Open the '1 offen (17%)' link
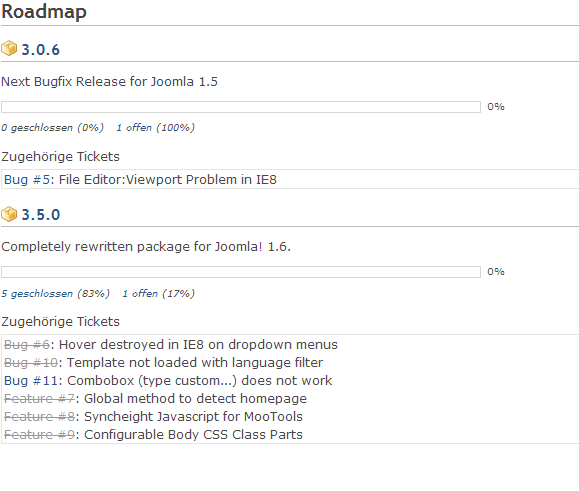The height and width of the screenshot is (491, 579). click(x=158, y=293)
